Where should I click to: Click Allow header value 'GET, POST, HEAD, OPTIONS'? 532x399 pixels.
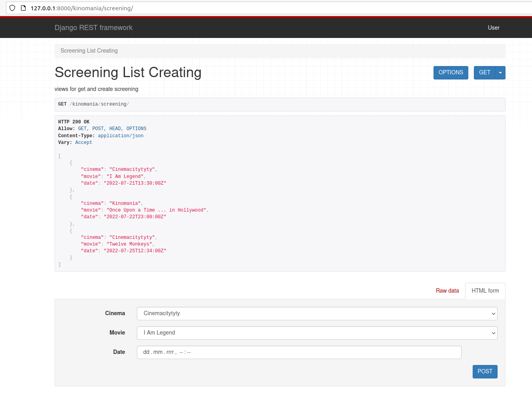112,129
